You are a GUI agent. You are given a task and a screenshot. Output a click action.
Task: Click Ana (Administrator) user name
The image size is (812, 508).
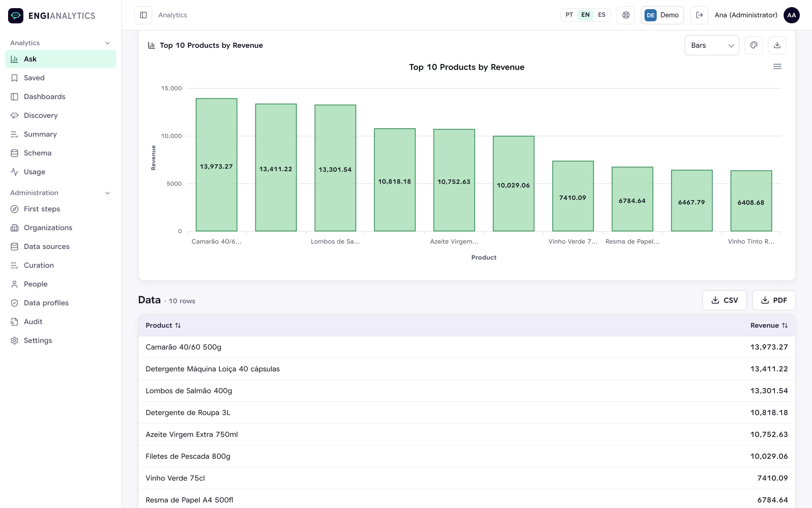click(746, 15)
